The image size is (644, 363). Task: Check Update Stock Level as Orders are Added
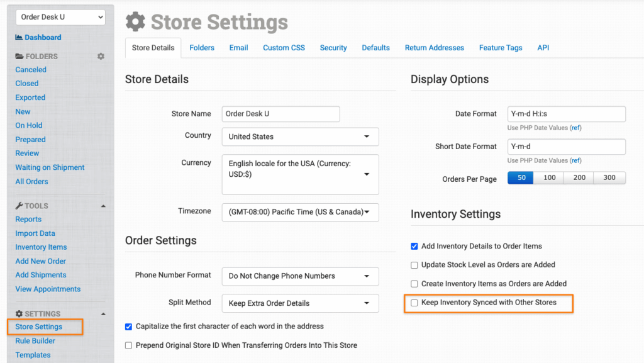414,265
